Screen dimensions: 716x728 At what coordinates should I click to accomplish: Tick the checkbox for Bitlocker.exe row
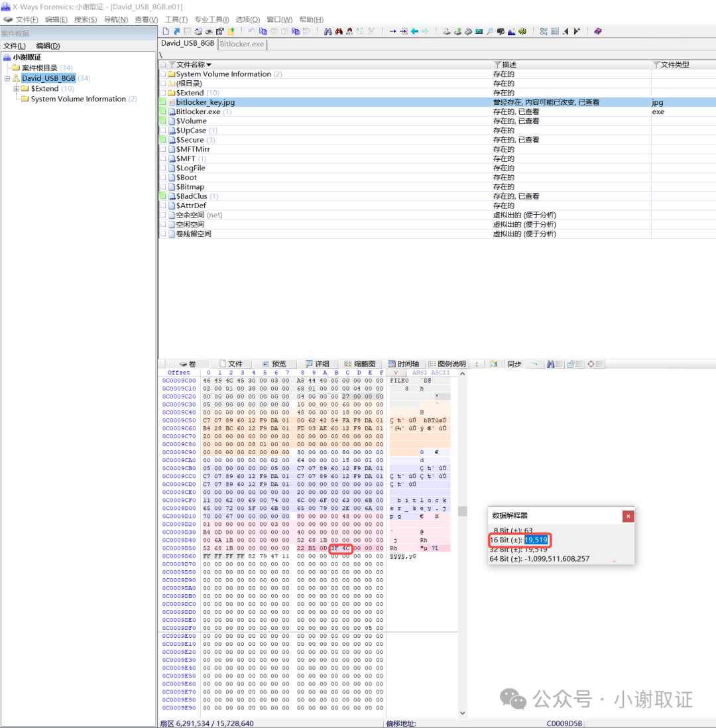pos(163,111)
